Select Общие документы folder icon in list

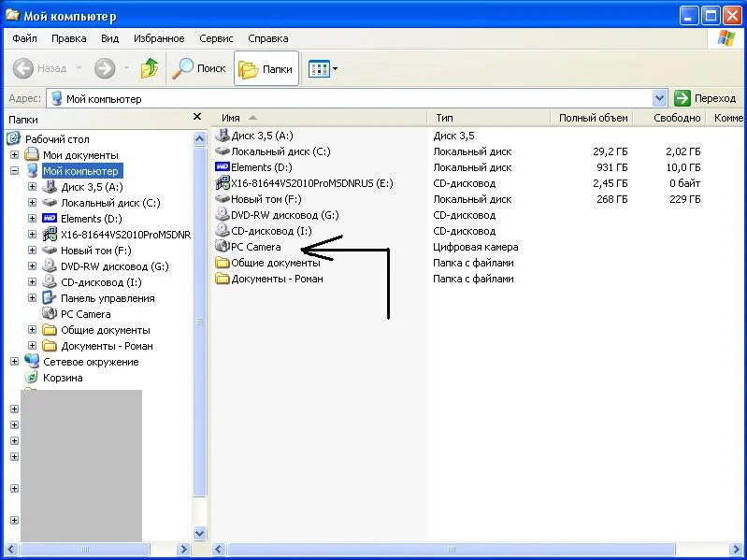(x=222, y=263)
